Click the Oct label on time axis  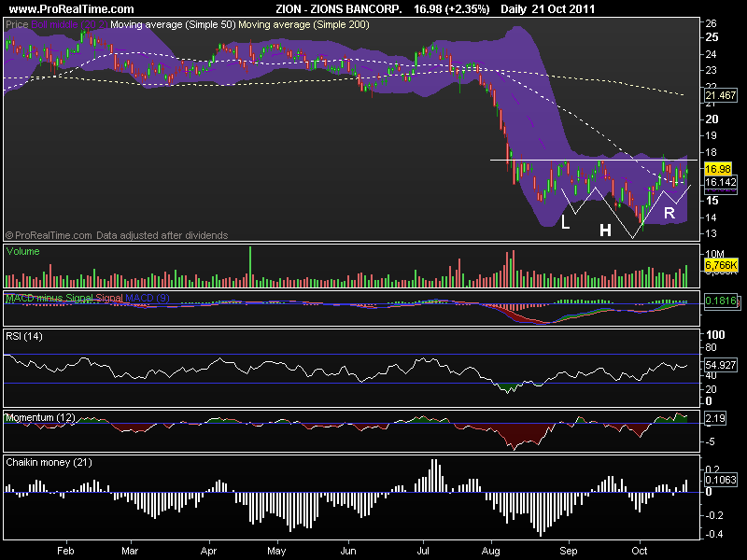640,551
